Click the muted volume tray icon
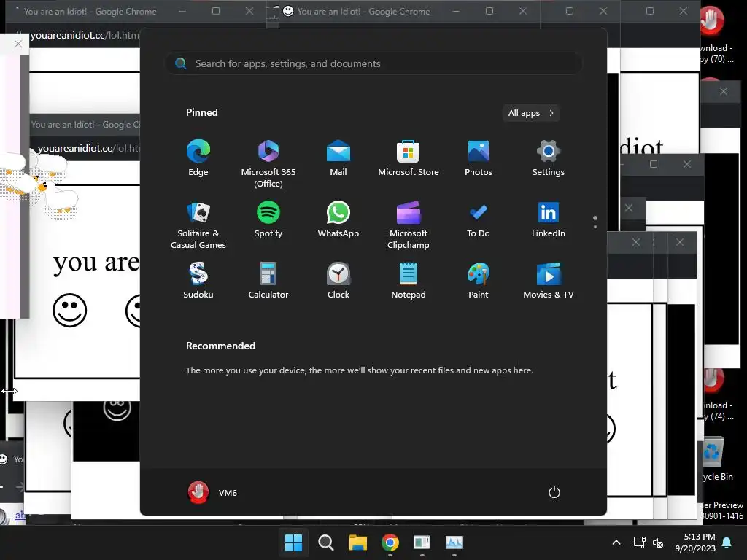747x560 pixels. [658, 542]
